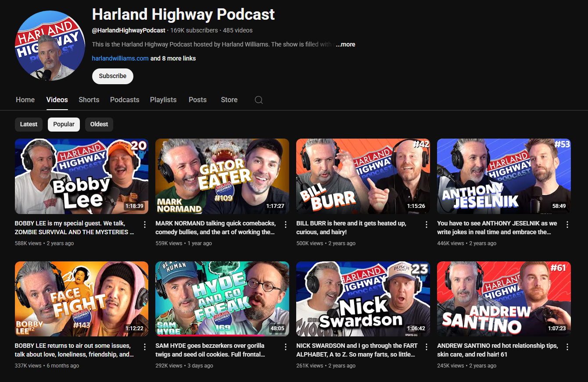Click '588K views • 2 years ago' text
This screenshot has width=588, height=382.
tap(44, 243)
